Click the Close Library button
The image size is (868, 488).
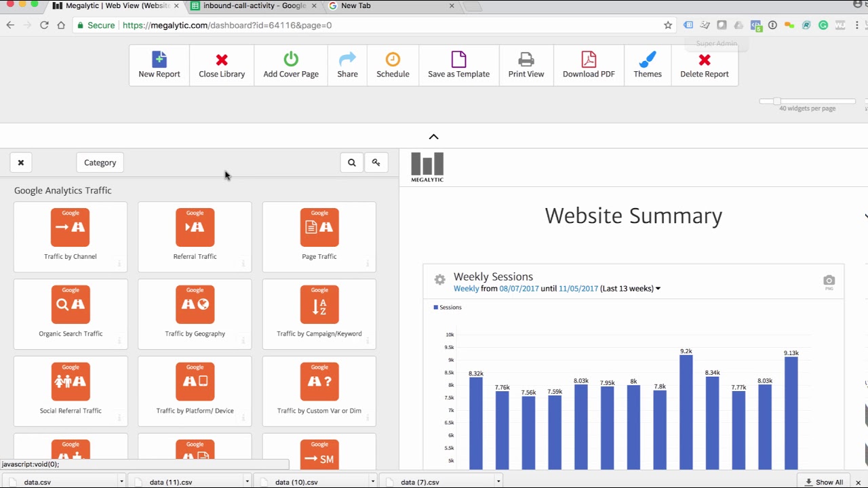coord(222,65)
